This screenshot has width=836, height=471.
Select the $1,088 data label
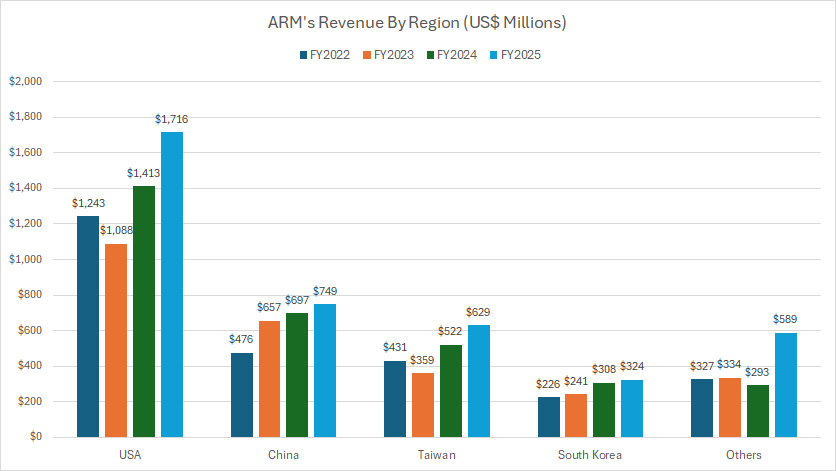click(x=116, y=230)
